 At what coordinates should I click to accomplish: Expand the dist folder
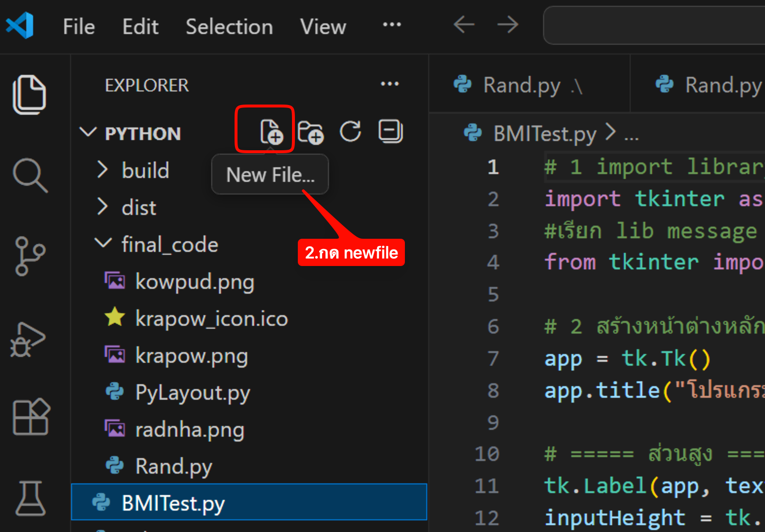(x=139, y=208)
